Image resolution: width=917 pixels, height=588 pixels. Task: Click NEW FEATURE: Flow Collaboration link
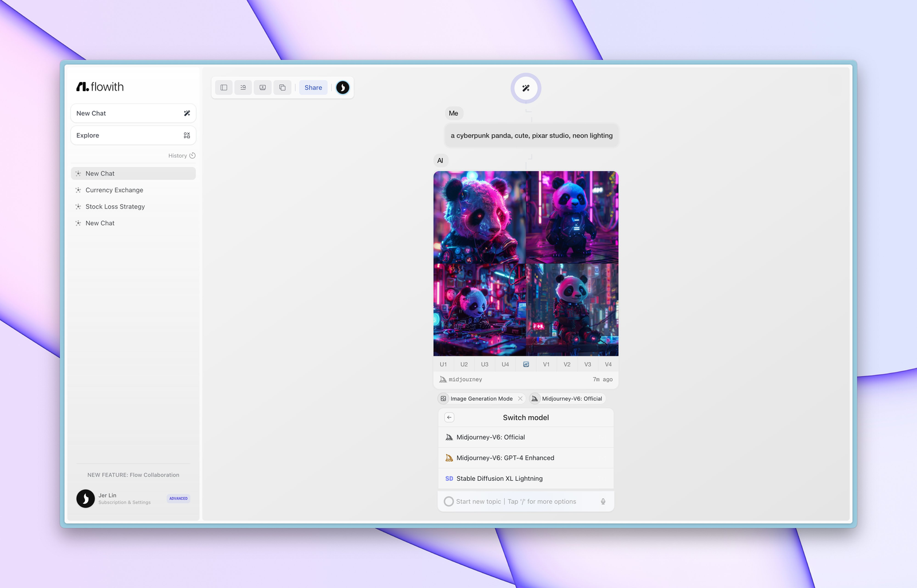[133, 475]
